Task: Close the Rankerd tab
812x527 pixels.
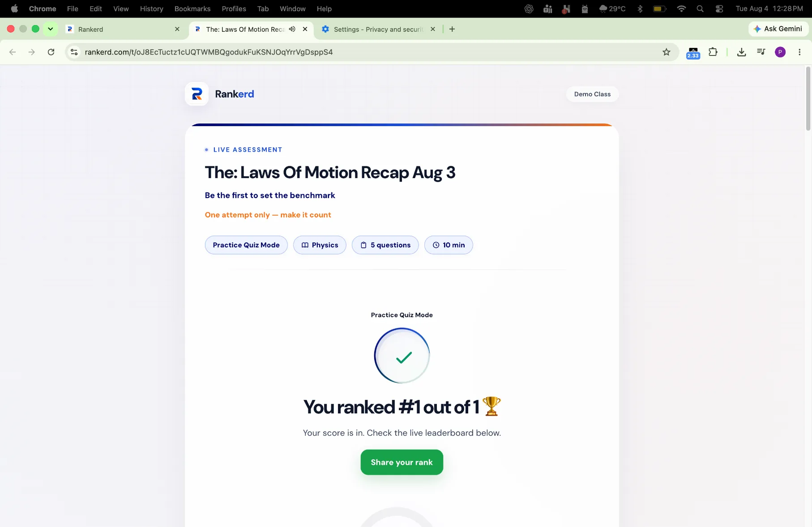Action: click(x=177, y=29)
